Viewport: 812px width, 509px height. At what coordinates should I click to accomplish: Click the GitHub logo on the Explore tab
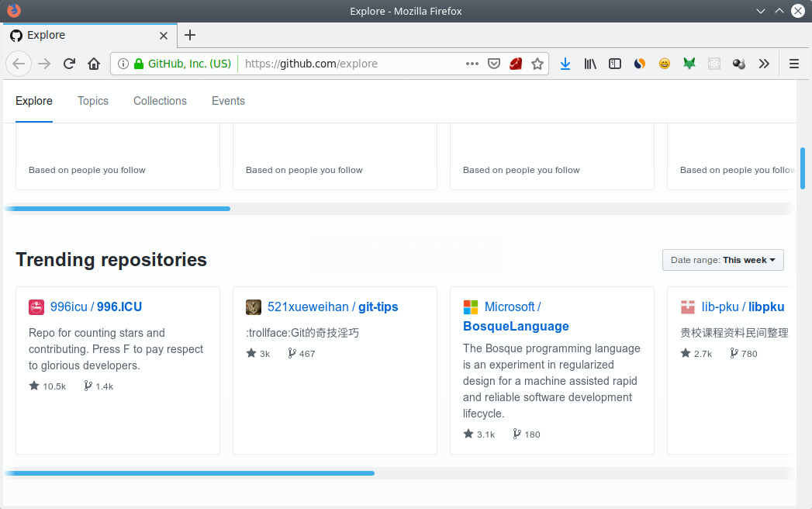[x=15, y=35]
